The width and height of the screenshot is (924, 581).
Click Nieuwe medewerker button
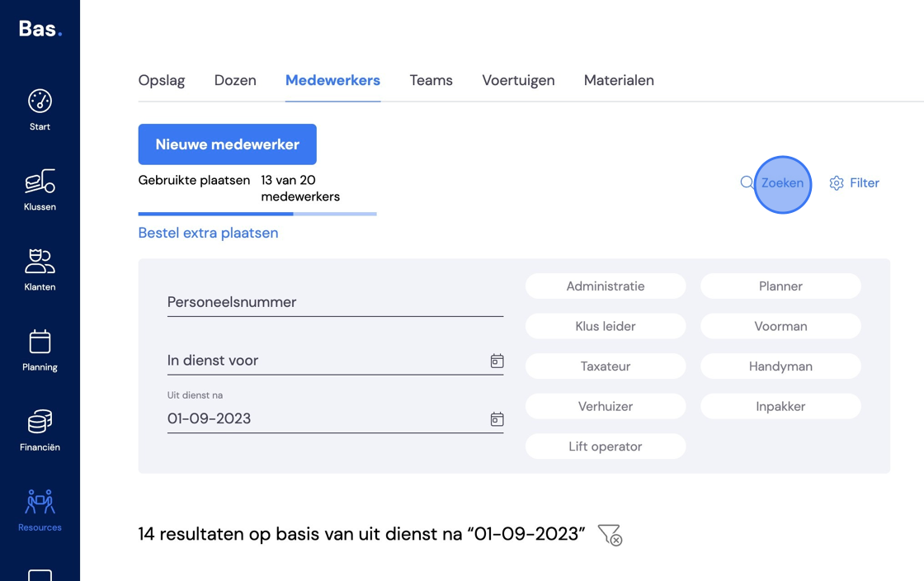[228, 144]
